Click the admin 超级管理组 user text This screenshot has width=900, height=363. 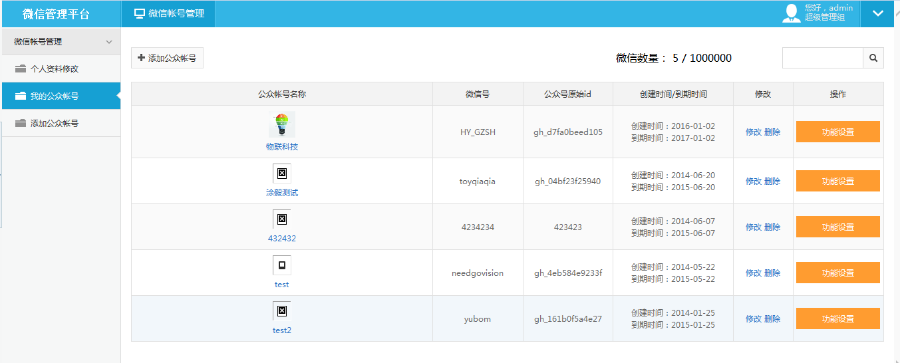(x=828, y=13)
